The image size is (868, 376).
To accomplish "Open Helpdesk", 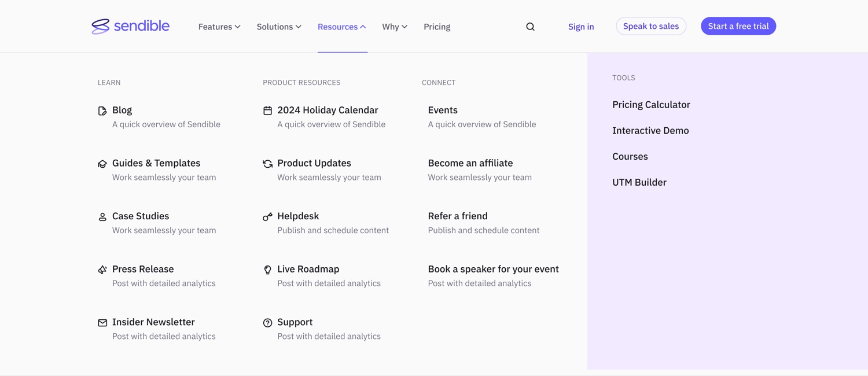I will [x=298, y=216].
